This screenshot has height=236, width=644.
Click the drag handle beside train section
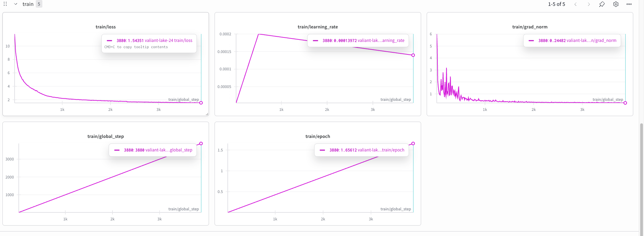(5, 4)
